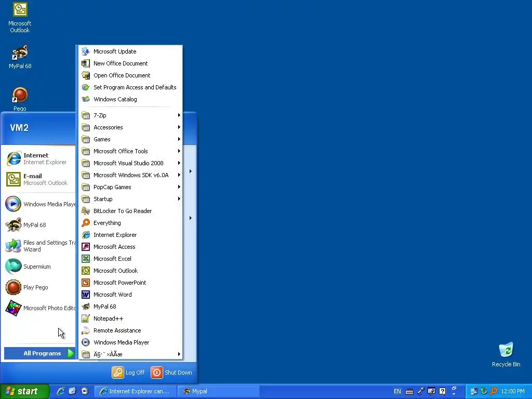The width and height of the screenshot is (532, 399).
Task: Open the Open Office Document entry
Action: click(x=129, y=75)
